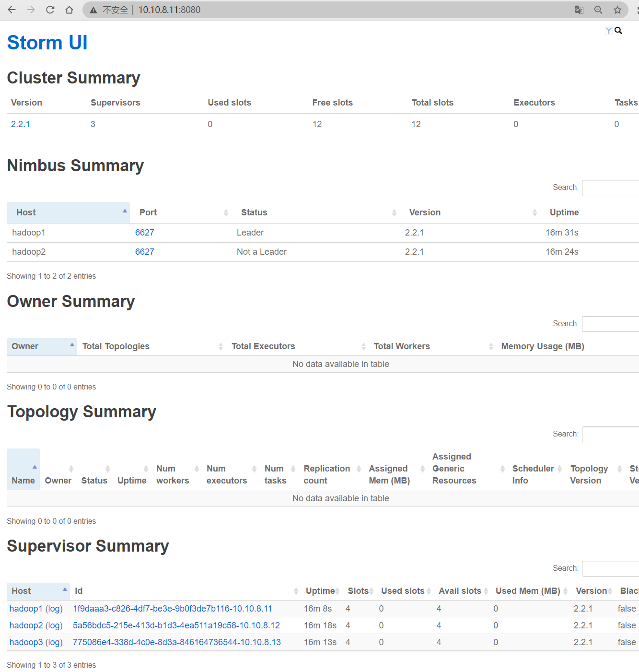Sort Nimbus table by Port column
The image size is (639, 672).
click(x=181, y=212)
